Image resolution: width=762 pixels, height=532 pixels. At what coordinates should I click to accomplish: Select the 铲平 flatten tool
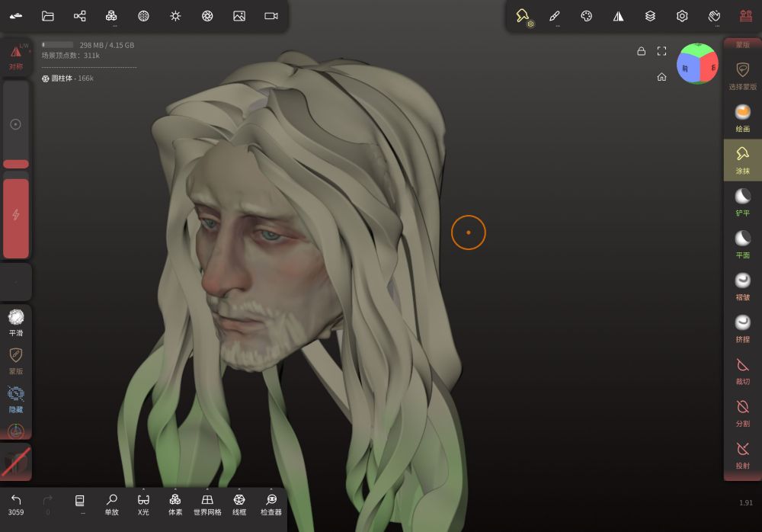(742, 202)
